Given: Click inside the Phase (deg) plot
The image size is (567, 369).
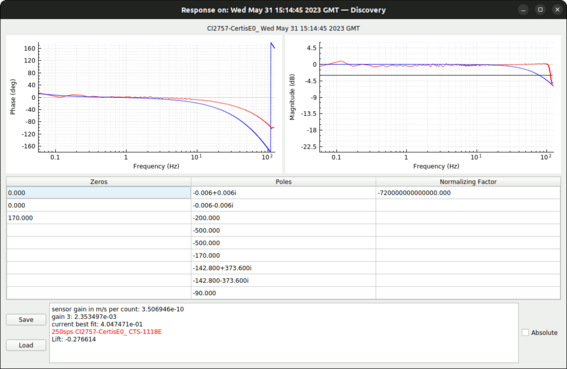Looking at the screenshot, I should pyautogui.click(x=156, y=97).
